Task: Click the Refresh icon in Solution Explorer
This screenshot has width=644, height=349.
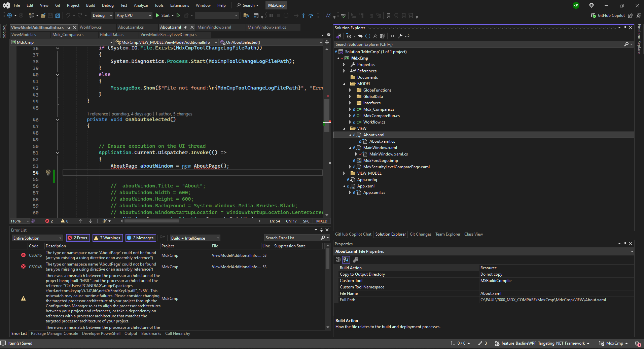Action: click(x=367, y=36)
